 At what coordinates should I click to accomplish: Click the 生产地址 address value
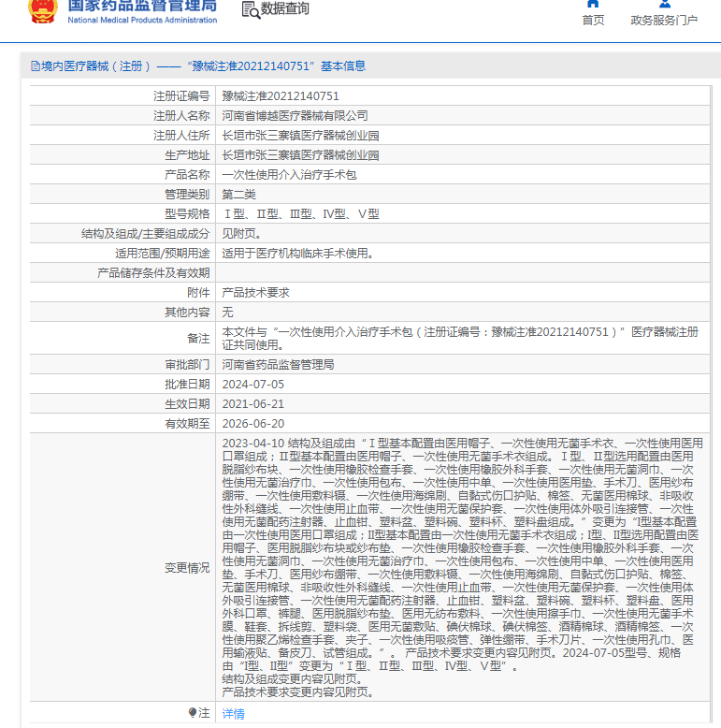[300, 155]
